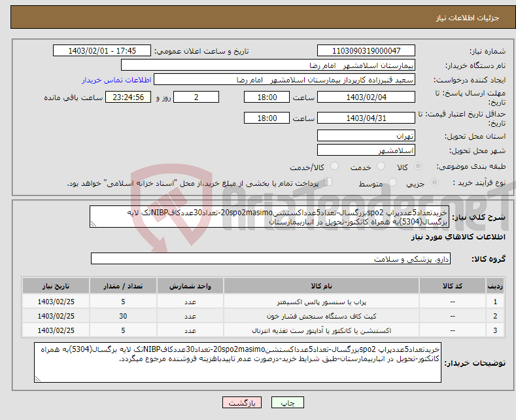Click item name کیت کاف دستگاه سنجش فشار خون
This screenshot has width=516, height=420.
point(322,317)
